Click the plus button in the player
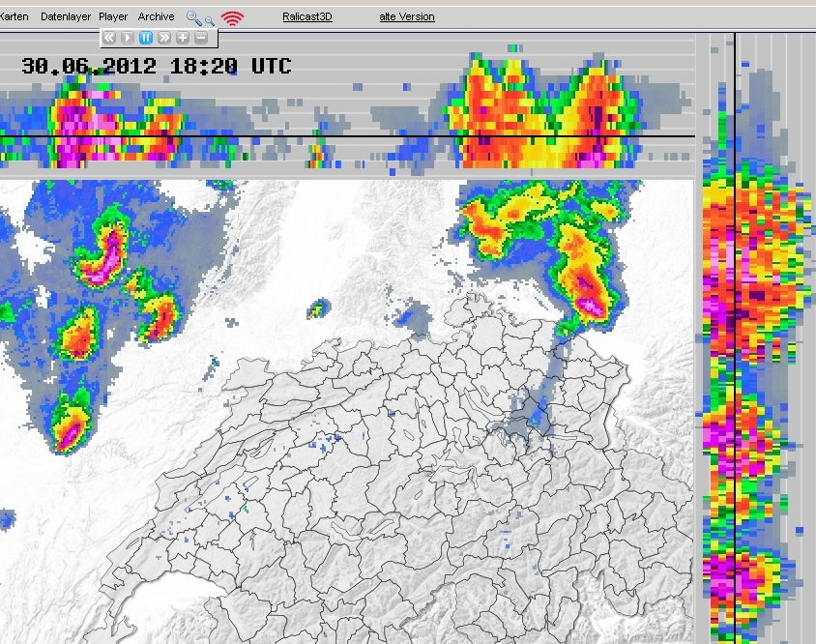The height and width of the screenshot is (644, 816). 182,38
